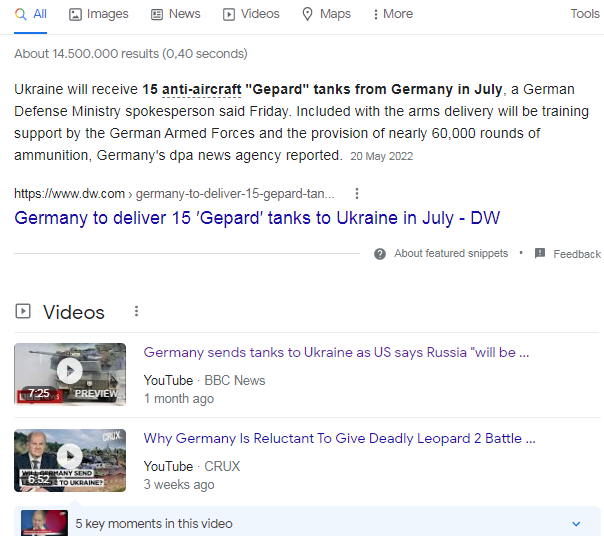Screen dimensions: 604x536
Task: Click the '20 May 2022' snippet date
Action: (x=381, y=156)
